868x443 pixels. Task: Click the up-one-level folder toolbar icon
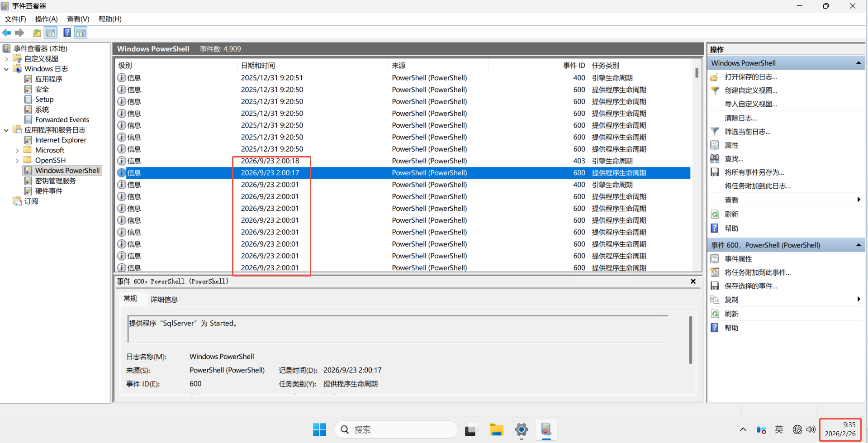click(37, 33)
